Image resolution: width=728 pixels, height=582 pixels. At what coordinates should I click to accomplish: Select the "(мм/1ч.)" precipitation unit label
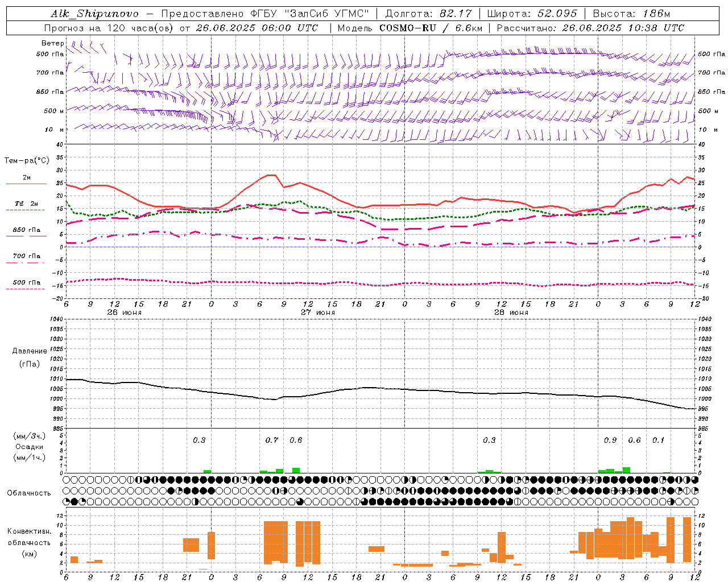[30, 458]
